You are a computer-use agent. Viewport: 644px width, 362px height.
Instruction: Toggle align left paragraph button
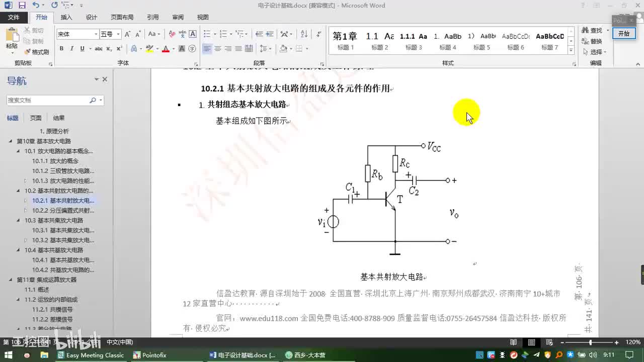click(x=207, y=49)
